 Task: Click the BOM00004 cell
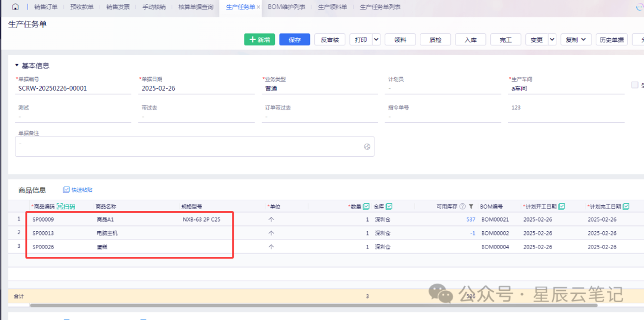click(x=495, y=247)
